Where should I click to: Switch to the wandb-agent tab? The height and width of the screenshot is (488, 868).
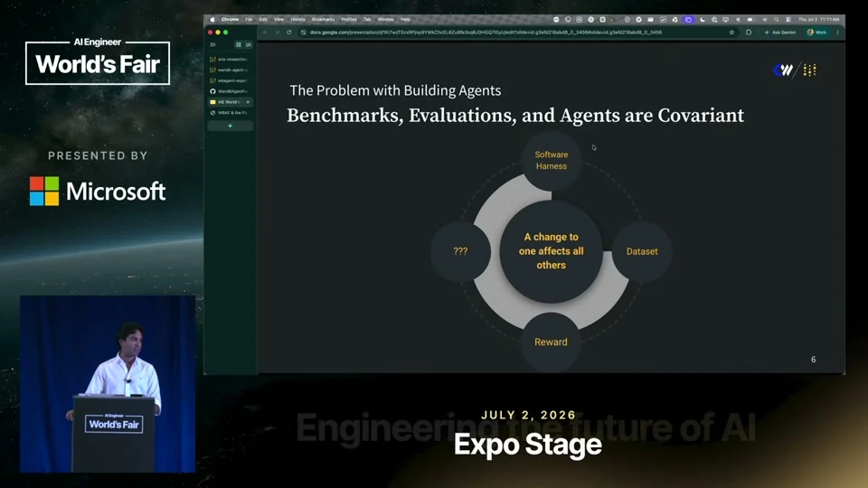230,70
